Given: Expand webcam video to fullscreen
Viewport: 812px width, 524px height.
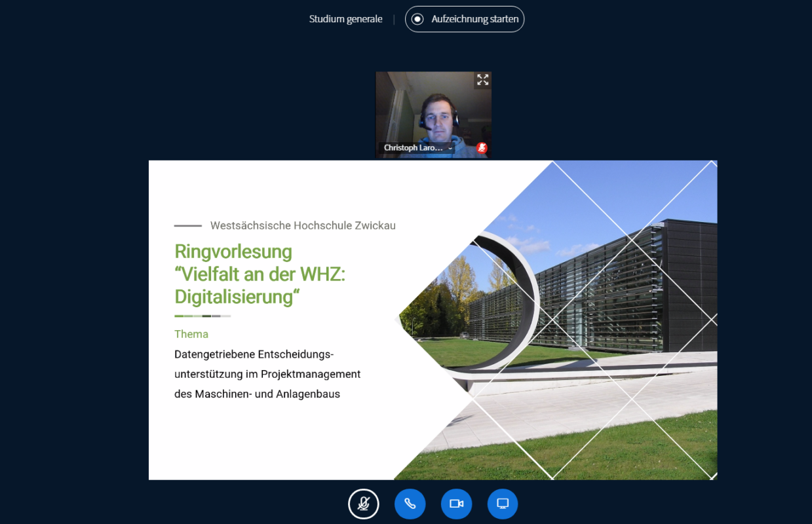Looking at the screenshot, I should pyautogui.click(x=482, y=80).
